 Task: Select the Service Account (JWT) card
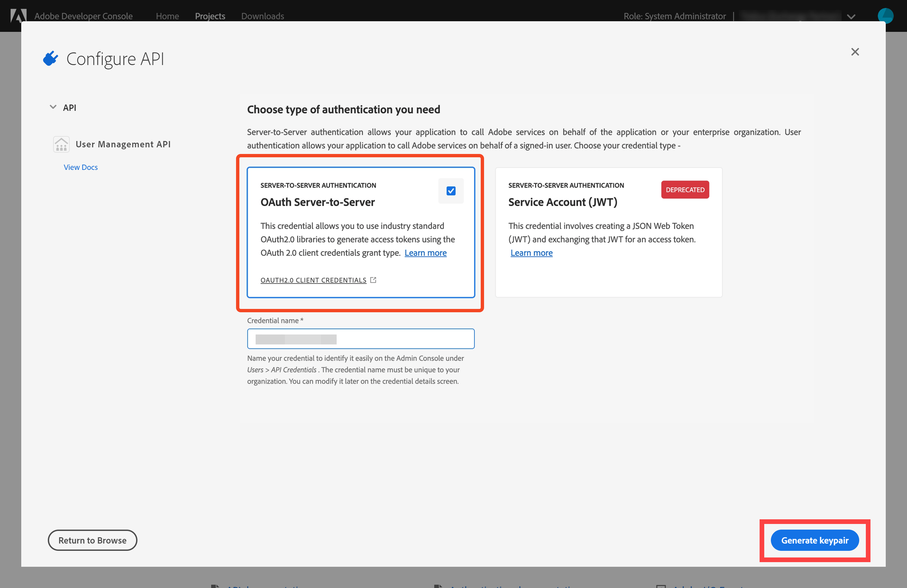point(609,232)
